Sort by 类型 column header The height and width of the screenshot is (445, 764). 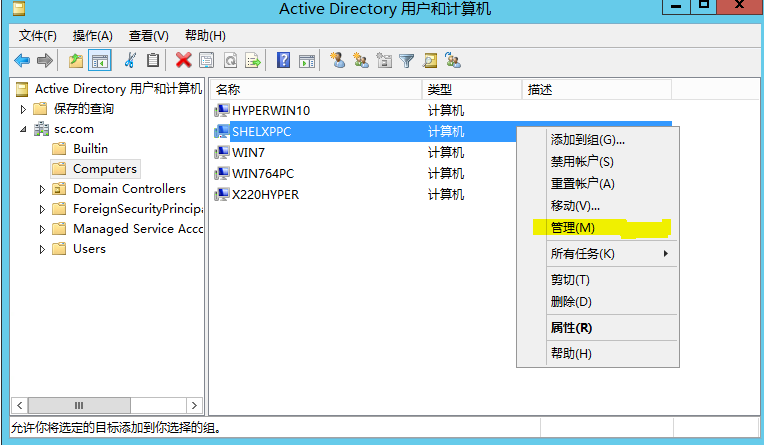pyautogui.click(x=472, y=90)
